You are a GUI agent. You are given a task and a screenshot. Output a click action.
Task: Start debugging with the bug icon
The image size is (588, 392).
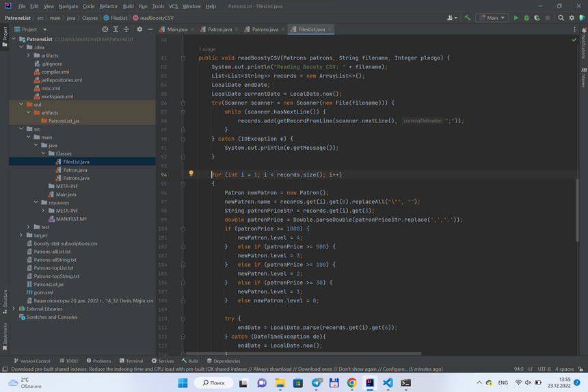pos(526,18)
